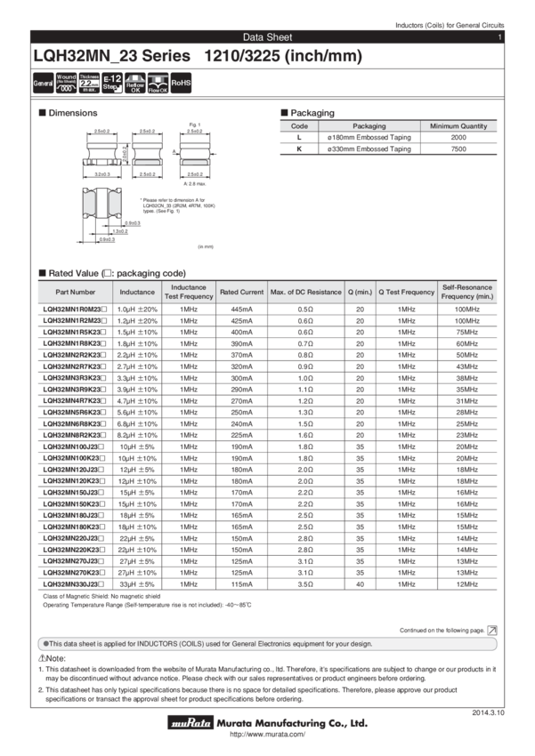Click the General feature icon
The width and height of the screenshot is (535, 756).
(x=43, y=84)
